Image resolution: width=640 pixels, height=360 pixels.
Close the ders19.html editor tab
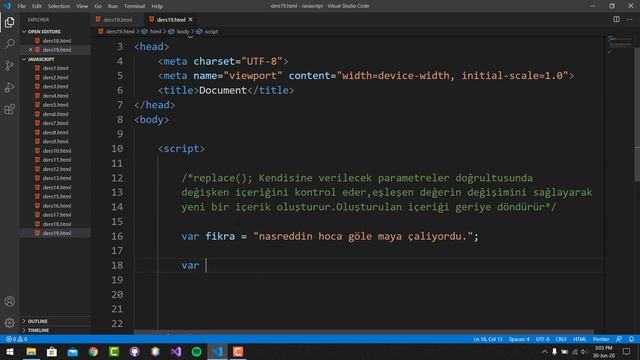[x=191, y=19]
